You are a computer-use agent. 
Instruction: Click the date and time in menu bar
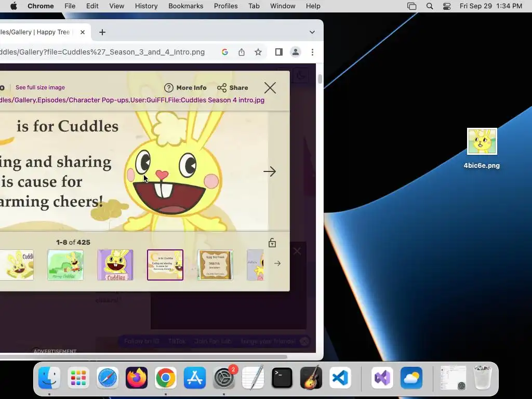click(490, 6)
